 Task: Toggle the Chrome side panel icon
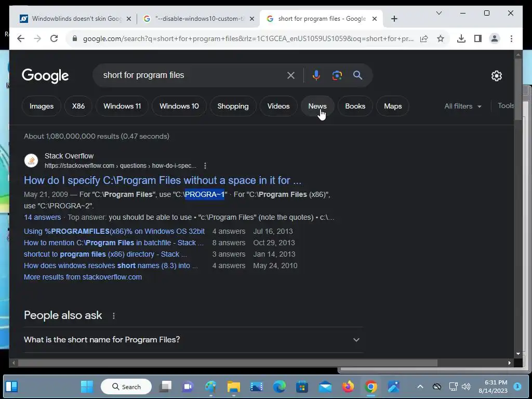(478, 38)
